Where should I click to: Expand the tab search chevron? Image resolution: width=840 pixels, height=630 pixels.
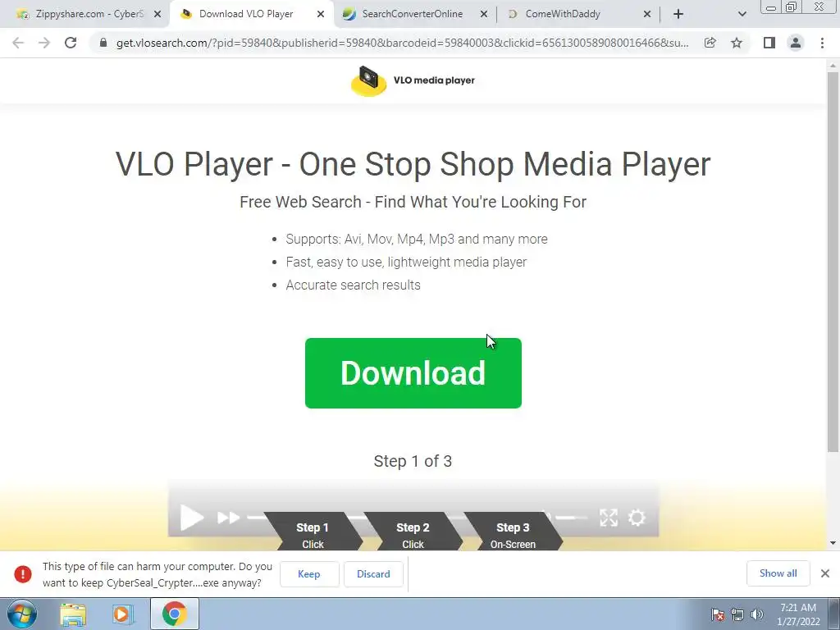[742, 15]
